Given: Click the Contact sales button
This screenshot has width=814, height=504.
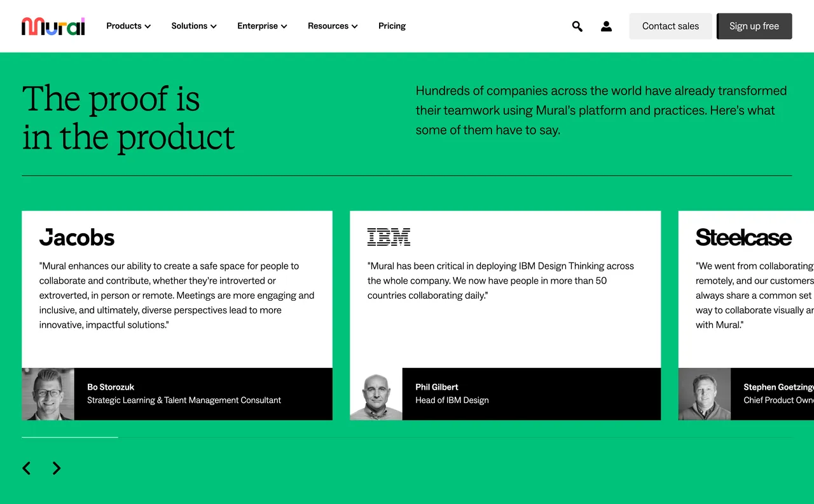Looking at the screenshot, I should click(670, 26).
